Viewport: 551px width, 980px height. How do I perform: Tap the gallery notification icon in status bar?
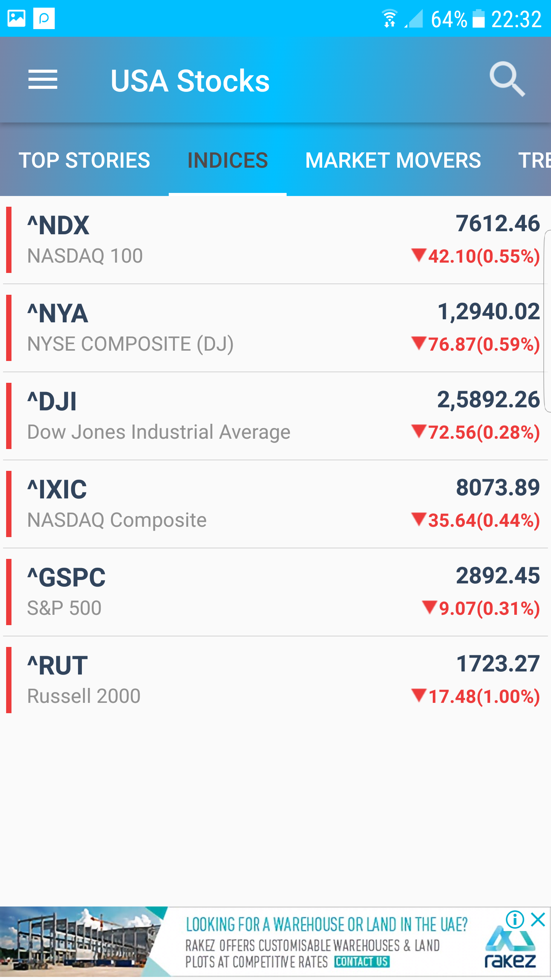click(16, 18)
